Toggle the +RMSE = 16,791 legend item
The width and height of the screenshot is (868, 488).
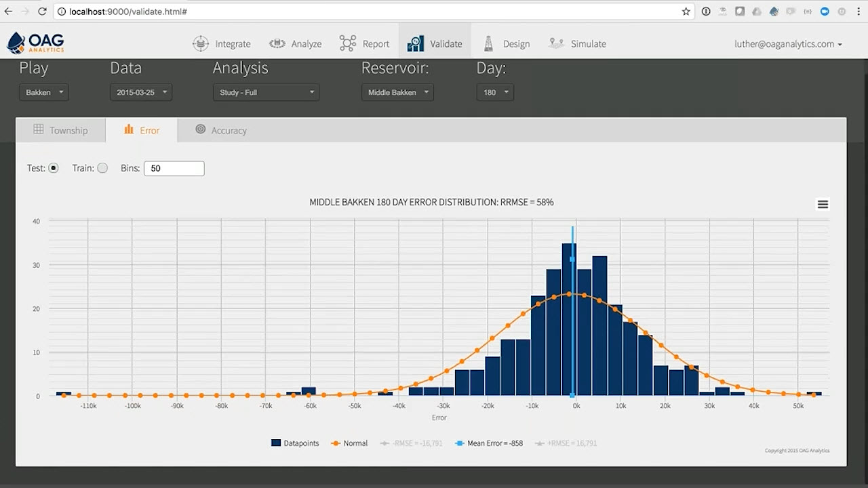(566, 443)
